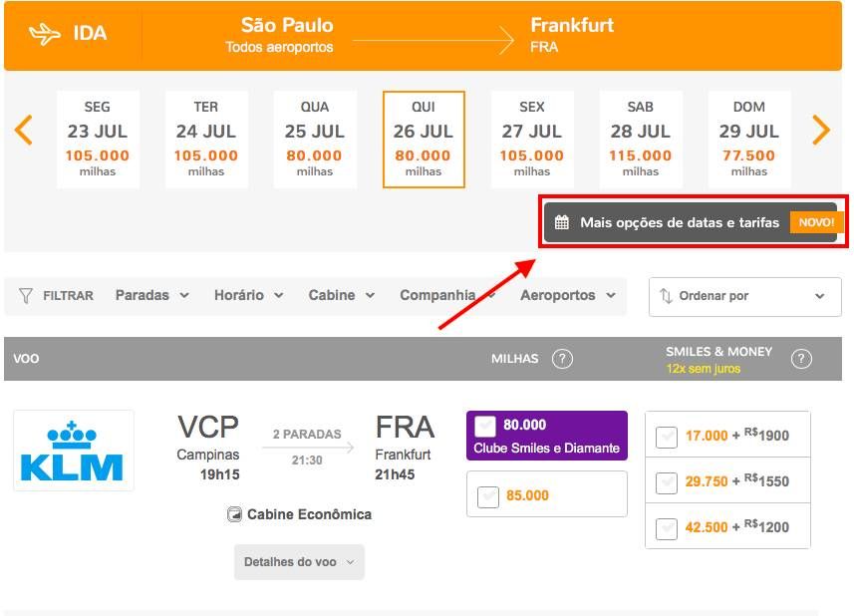Click the right arrow for next dates

point(821,130)
